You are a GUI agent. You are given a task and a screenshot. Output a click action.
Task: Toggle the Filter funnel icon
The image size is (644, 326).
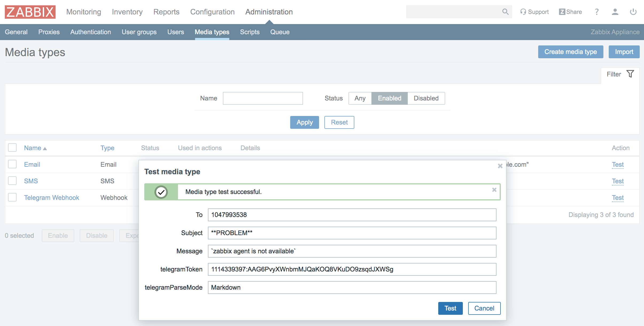coord(630,74)
